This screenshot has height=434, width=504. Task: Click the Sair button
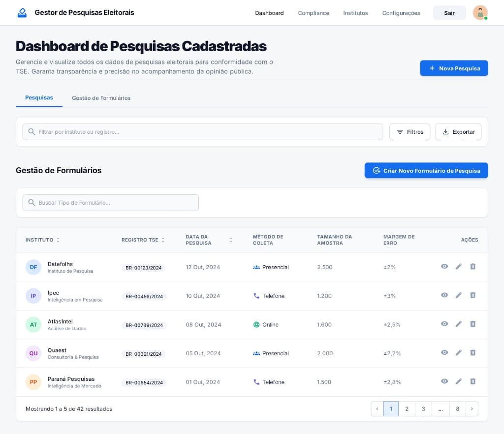coord(449,13)
